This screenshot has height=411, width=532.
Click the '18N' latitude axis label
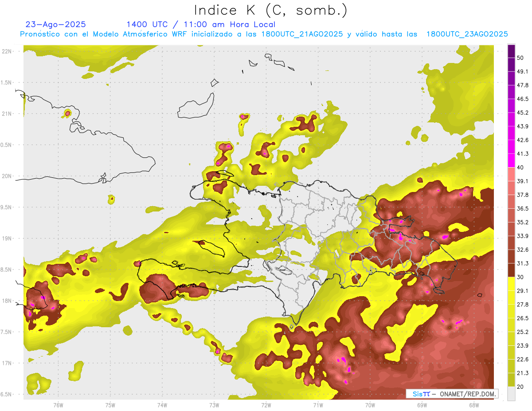pos(7,301)
